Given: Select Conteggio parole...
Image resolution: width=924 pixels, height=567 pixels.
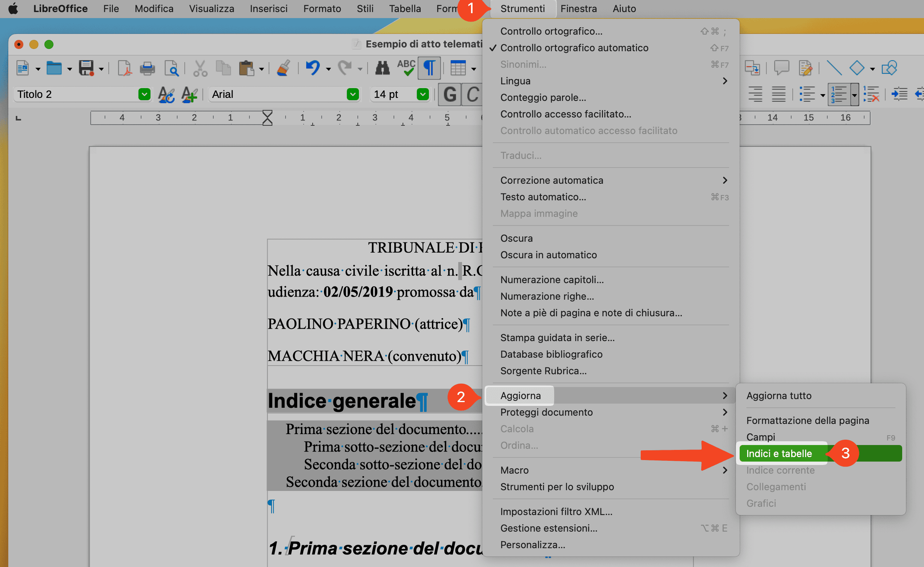Looking at the screenshot, I should coord(610,98).
